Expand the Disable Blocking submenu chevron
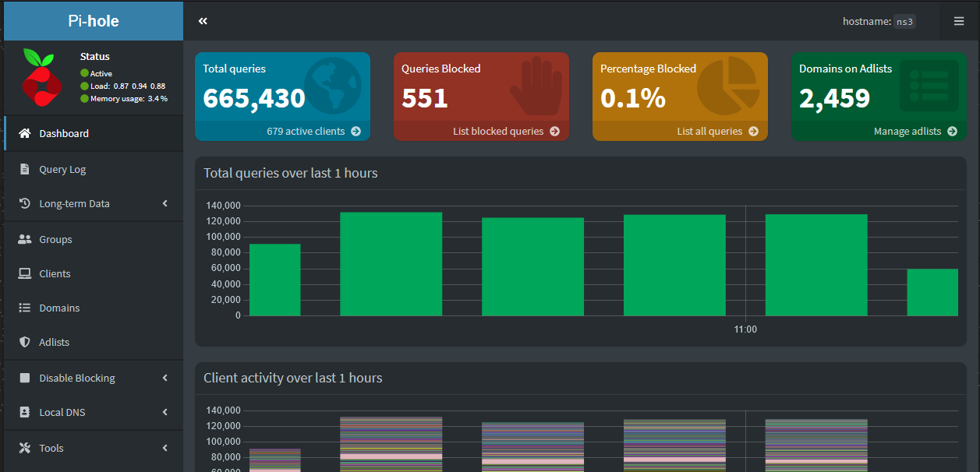Viewport: 980px width, 472px height. (165, 378)
